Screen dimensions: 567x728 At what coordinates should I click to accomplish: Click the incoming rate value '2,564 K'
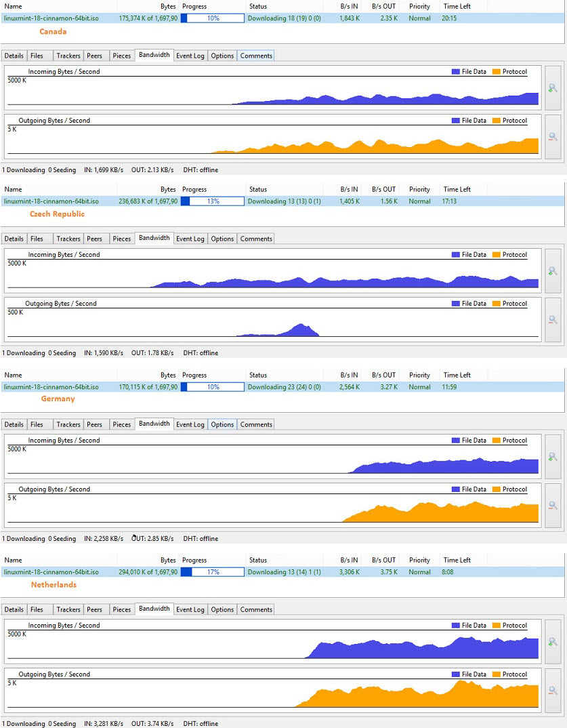(x=350, y=387)
